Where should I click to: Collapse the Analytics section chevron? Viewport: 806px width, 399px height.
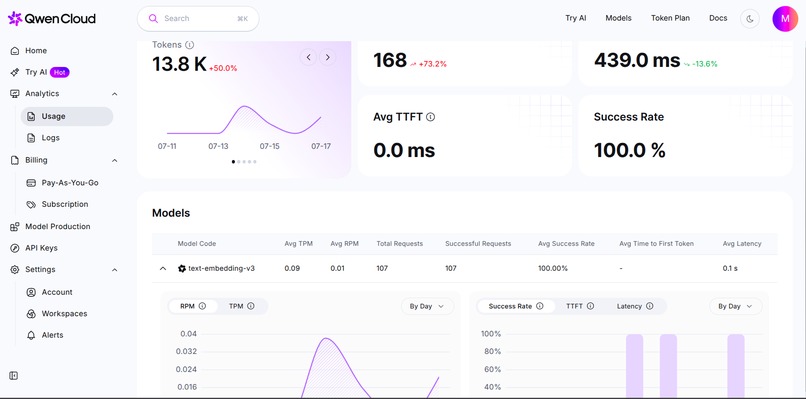(x=115, y=94)
